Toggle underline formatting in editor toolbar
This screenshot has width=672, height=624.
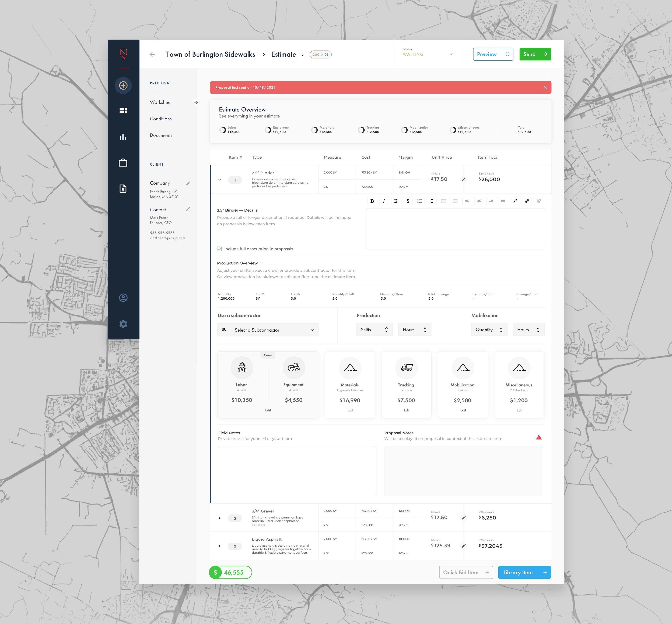tap(396, 201)
